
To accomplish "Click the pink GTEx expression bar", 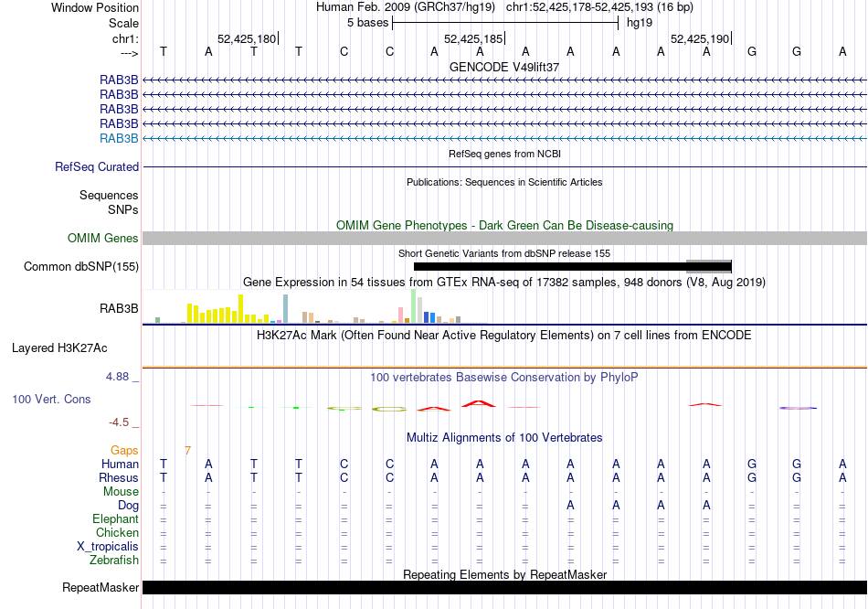I will click(x=400, y=315).
